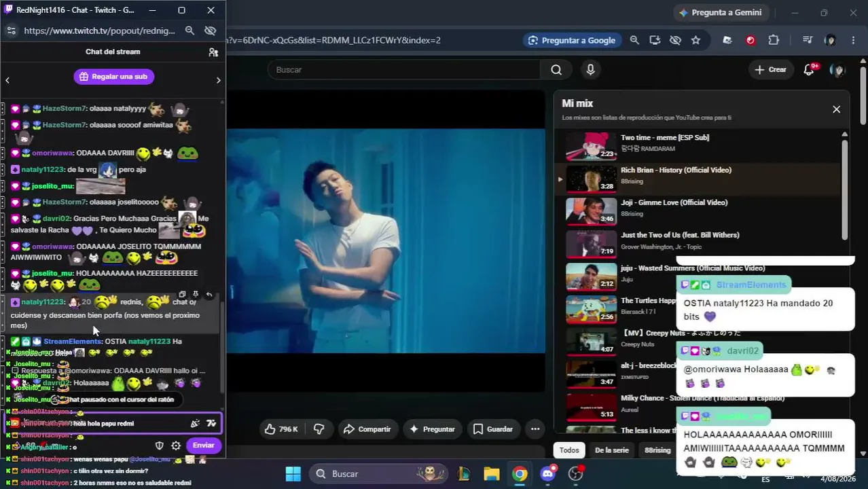Open the Roblox extension icon
The image size is (868, 489).
pos(727,40)
